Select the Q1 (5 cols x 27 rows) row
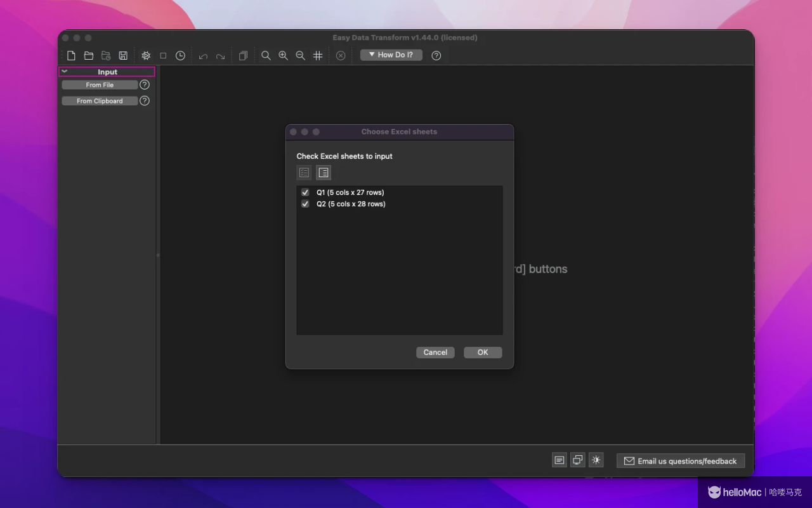 click(x=400, y=192)
